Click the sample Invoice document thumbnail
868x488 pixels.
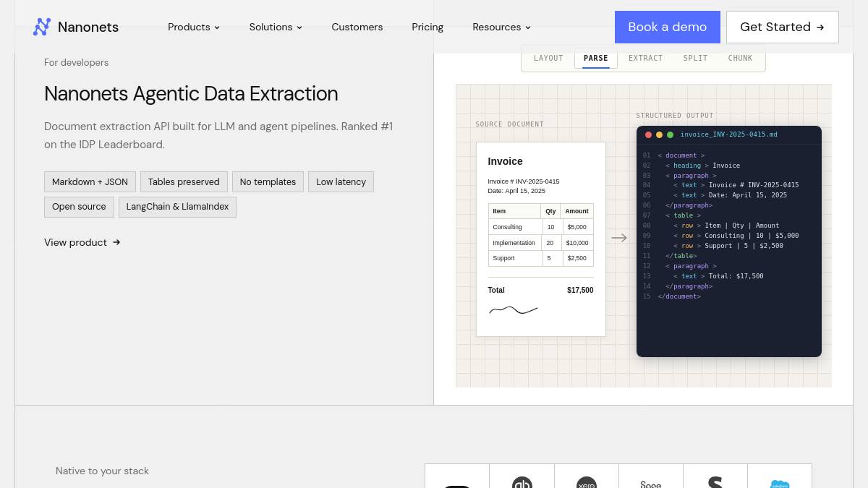click(541, 239)
